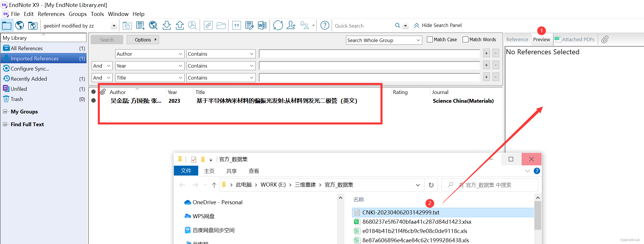Click the Options button
The width and height of the screenshot is (644, 244).
pyautogui.click(x=143, y=40)
